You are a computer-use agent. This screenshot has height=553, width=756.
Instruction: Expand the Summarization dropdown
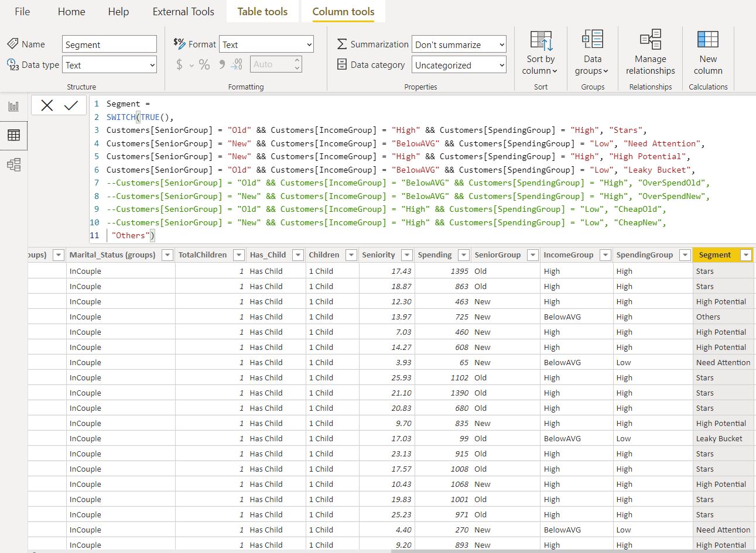pos(459,44)
